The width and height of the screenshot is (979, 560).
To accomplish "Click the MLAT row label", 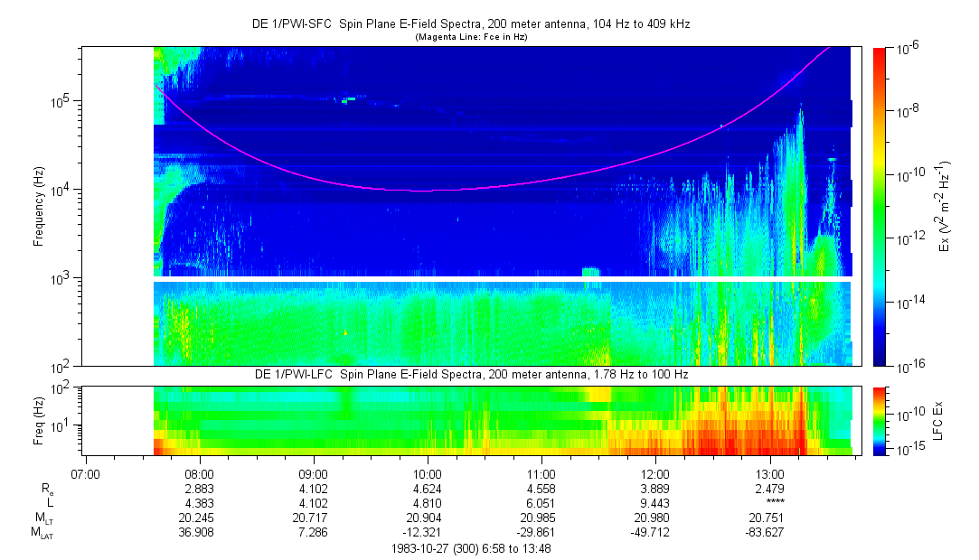I will 42,532.
